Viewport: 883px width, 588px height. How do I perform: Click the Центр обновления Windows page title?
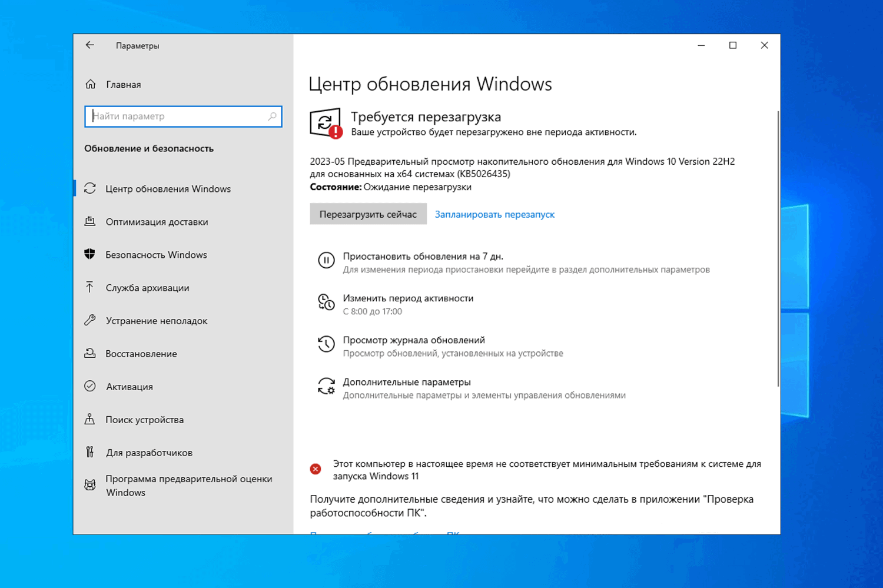pos(430,84)
